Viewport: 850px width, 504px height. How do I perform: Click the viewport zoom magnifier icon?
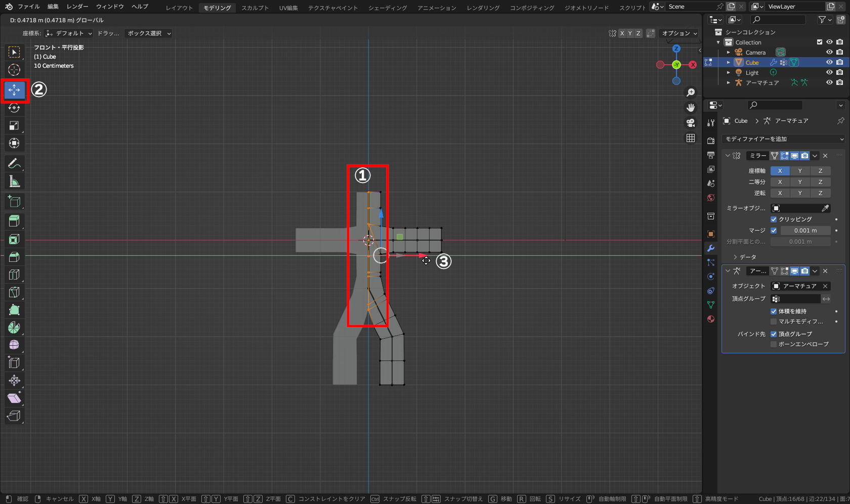691,93
